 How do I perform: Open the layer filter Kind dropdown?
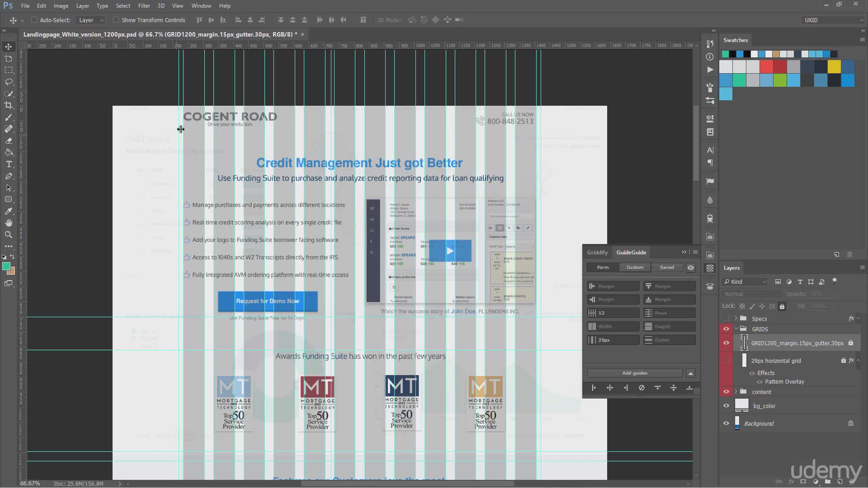coord(745,282)
